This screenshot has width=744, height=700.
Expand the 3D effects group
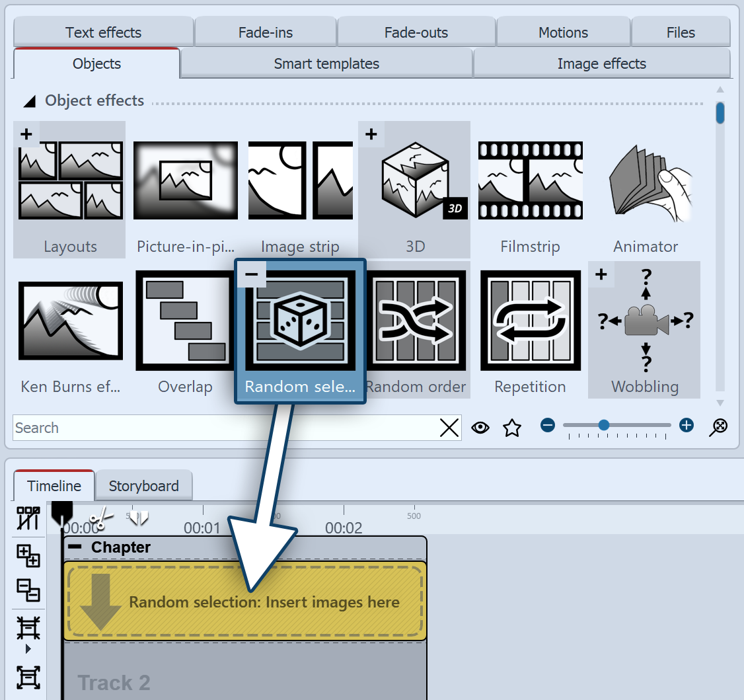coord(371,134)
